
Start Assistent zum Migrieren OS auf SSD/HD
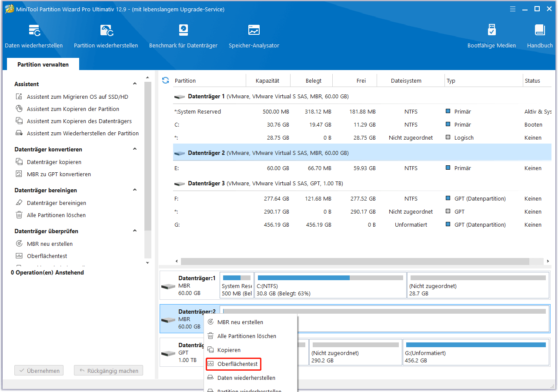point(77,97)
